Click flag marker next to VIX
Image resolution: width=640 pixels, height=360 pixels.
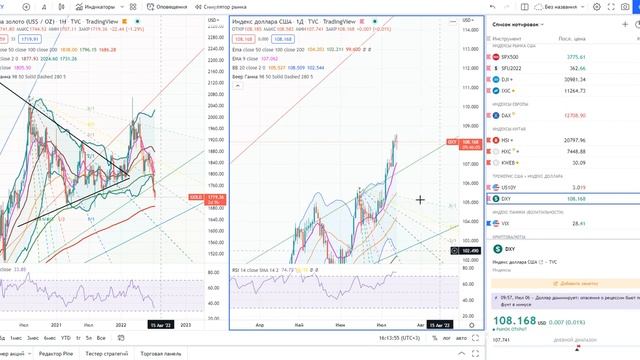point(488,223)
